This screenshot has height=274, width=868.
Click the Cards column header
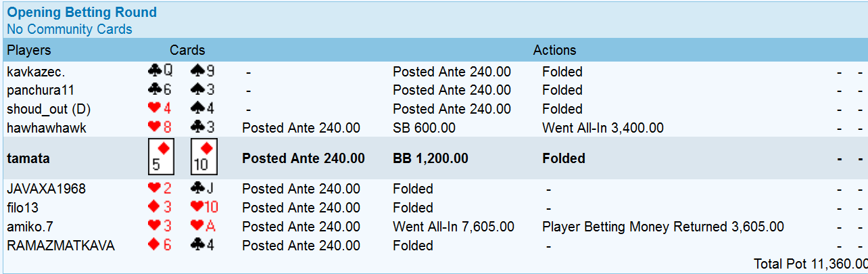[187, 50]
